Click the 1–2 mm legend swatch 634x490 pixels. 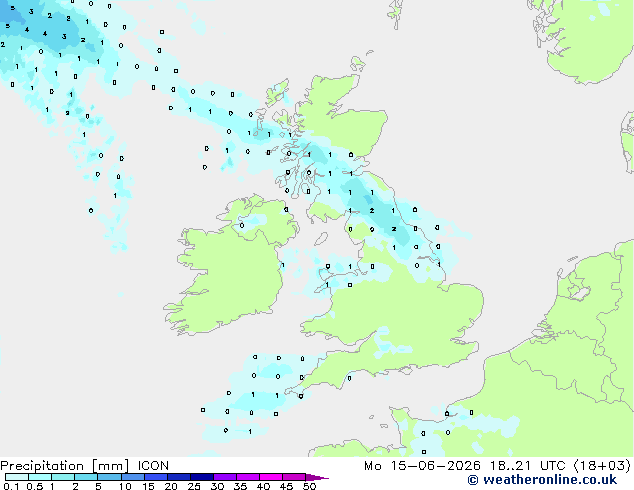pos(63,477)
